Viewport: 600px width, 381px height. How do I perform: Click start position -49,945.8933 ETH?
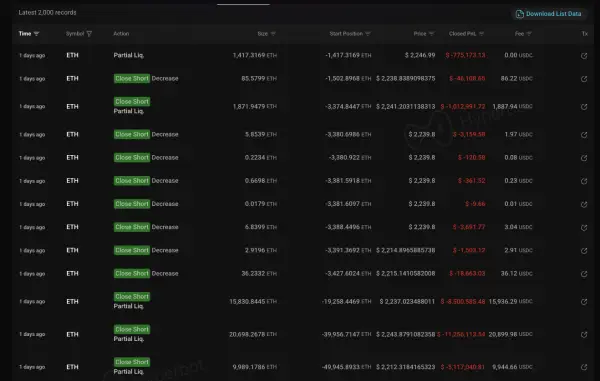[x=346, y=367]
